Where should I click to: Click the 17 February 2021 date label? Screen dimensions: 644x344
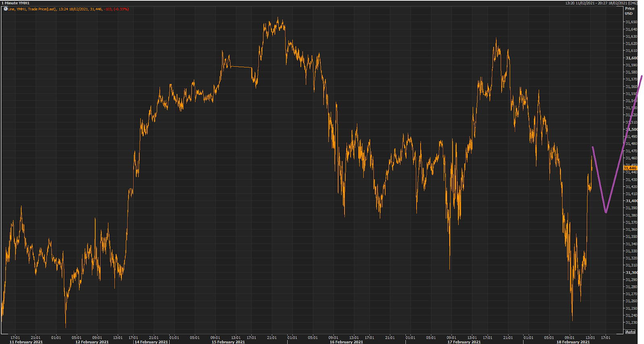464,342
